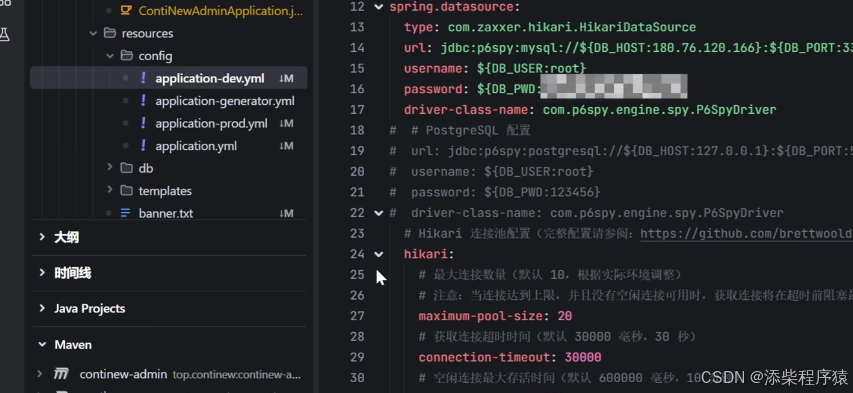This screenshot has width=853, height=393.
Task: Expand the db folder chevron
Action: 110,168
